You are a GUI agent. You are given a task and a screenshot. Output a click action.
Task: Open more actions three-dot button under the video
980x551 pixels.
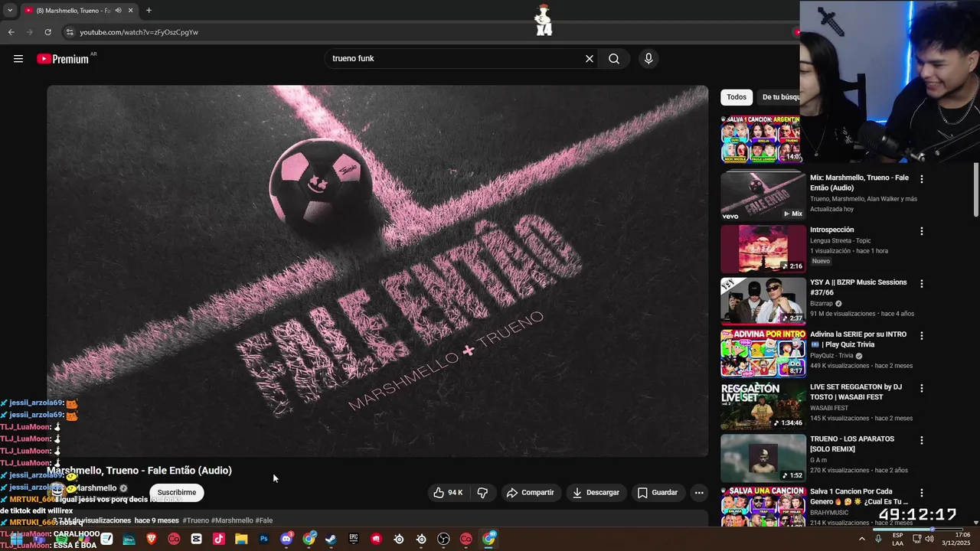(x=699, y=492)
